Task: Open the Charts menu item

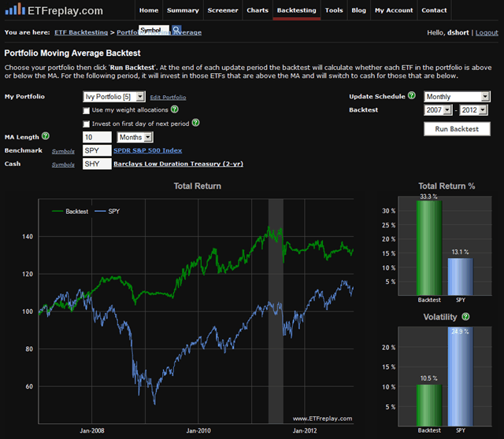Action: (x=258, y=10)
